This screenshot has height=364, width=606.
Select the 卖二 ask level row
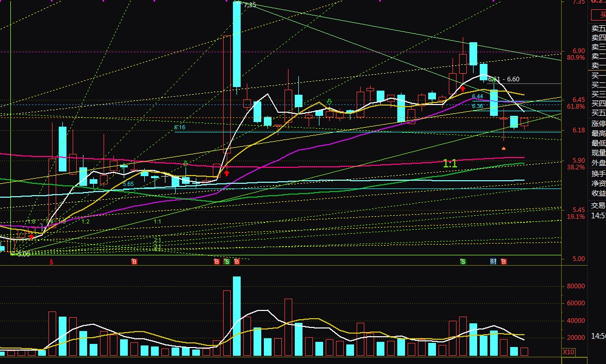[598, 56]
